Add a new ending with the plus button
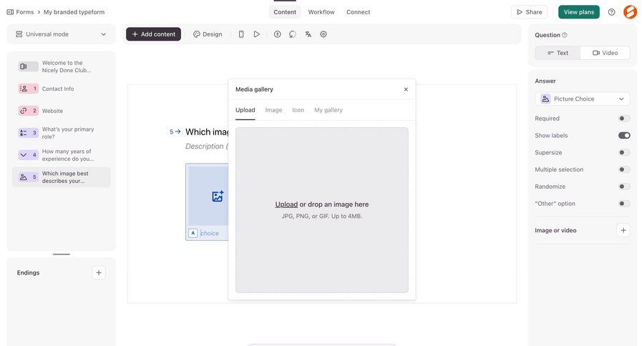Viewport: 644px width, 346px height. click(x=99, y=272)
